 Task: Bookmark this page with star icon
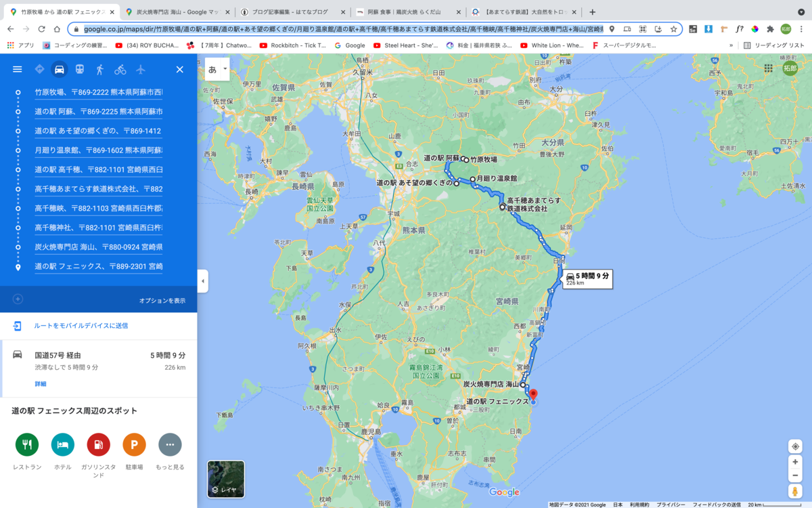[673, 29]
